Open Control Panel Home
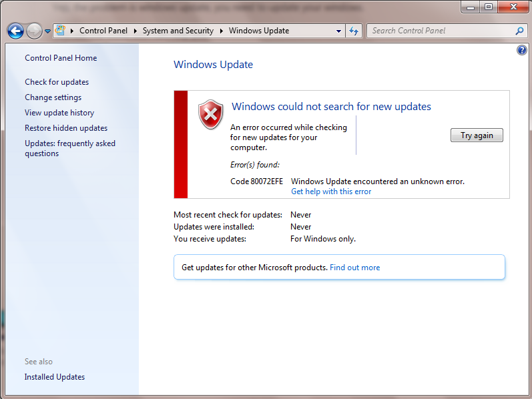532x399 pixels. pos(61,58)
